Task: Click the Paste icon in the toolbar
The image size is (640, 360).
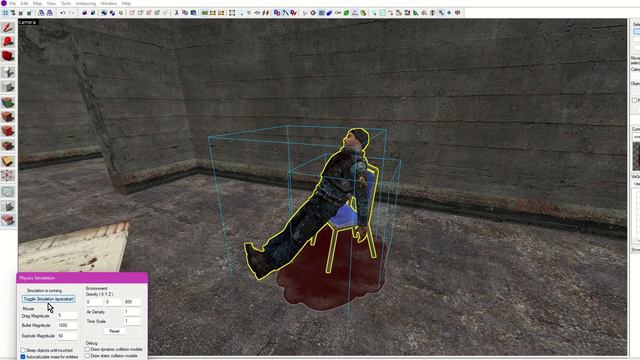Action: point(193,13)
